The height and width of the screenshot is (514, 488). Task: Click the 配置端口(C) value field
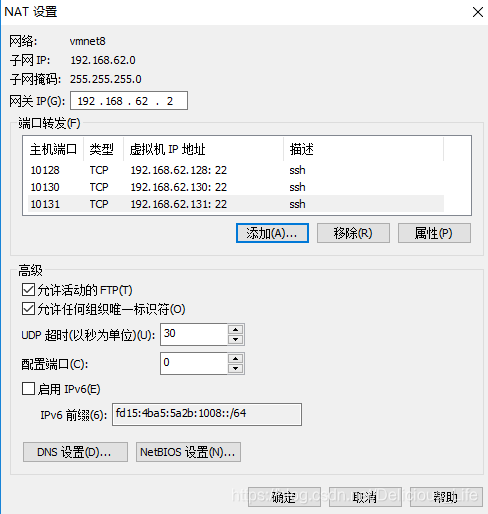click(194, 363)
